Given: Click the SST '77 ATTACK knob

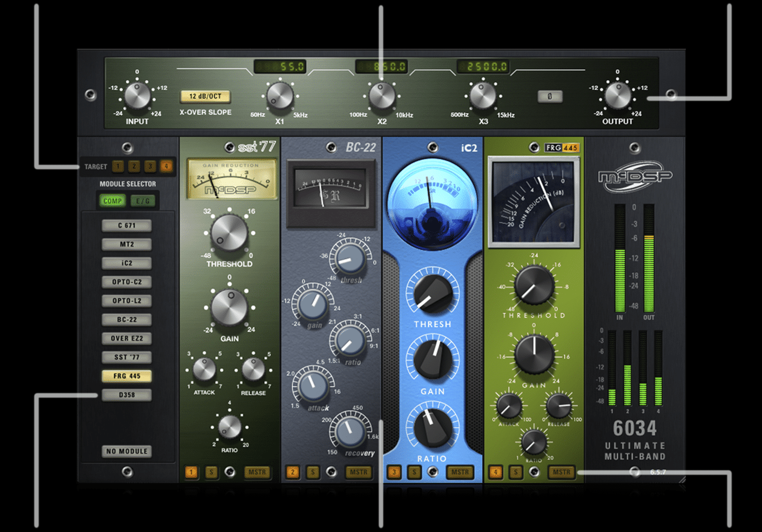Looking at the screenshot, I should tap(204, 370).
